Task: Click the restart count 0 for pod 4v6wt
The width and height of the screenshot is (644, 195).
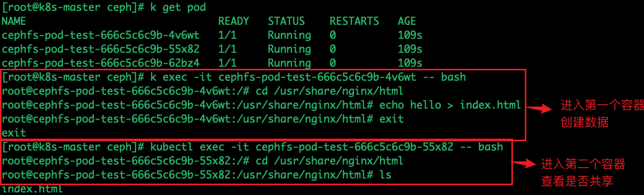Action: 333,35
